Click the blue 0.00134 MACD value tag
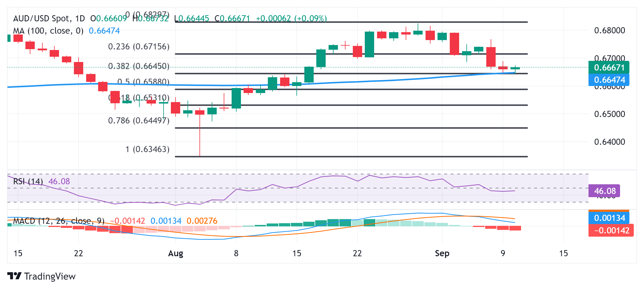The image size is (644, 289). [609, 218]
